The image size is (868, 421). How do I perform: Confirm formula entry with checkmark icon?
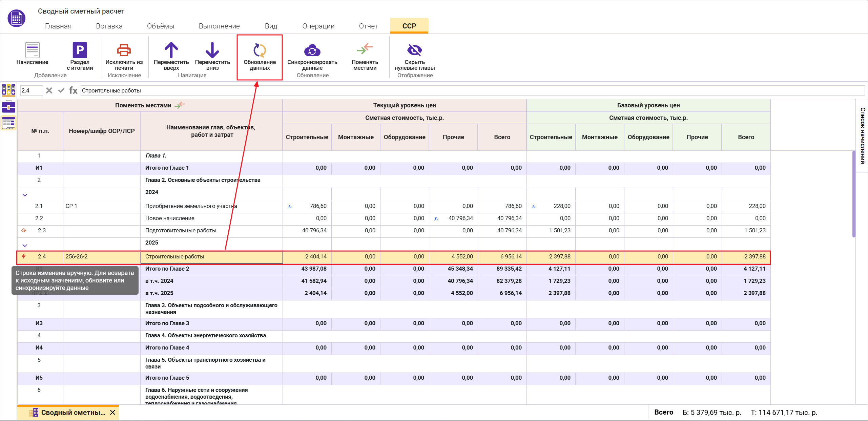pos(61,90)
